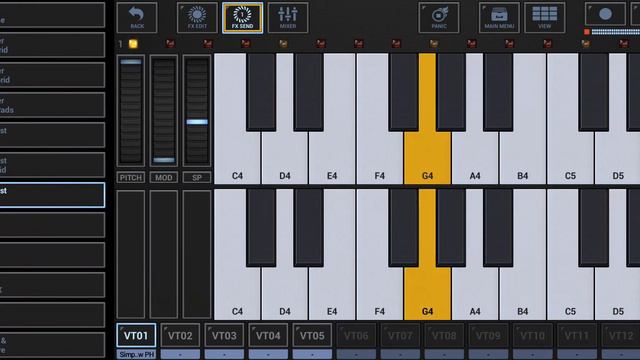
Task: Play highlighted G4 on the upper keyboard
Action: point(427,159)
